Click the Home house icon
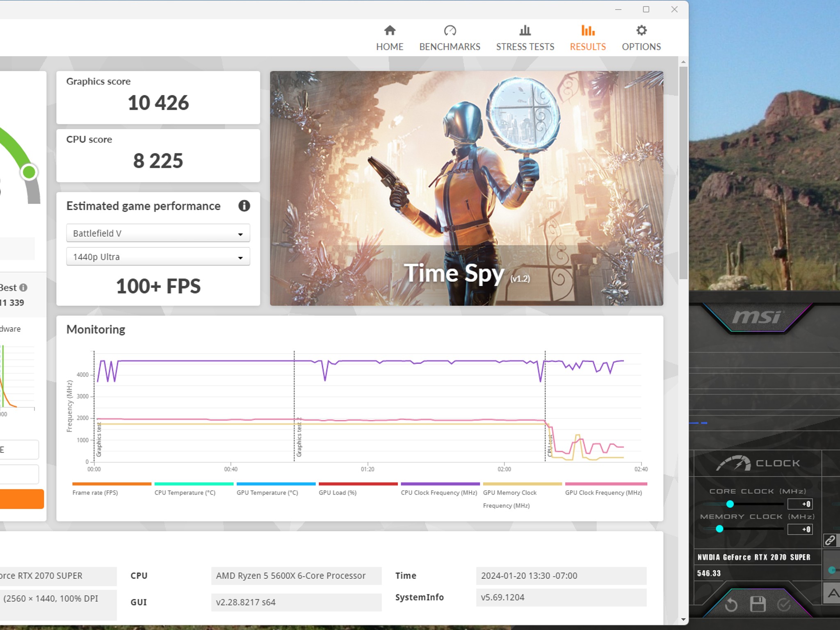Image resolution: width=840 pixels, height=630 pixels. point(390,30)
